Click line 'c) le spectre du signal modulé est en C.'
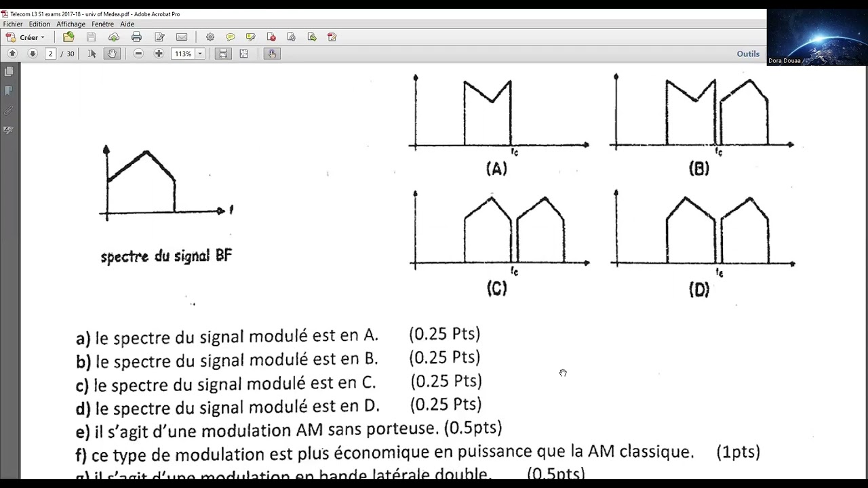 [x=226, y=384]
